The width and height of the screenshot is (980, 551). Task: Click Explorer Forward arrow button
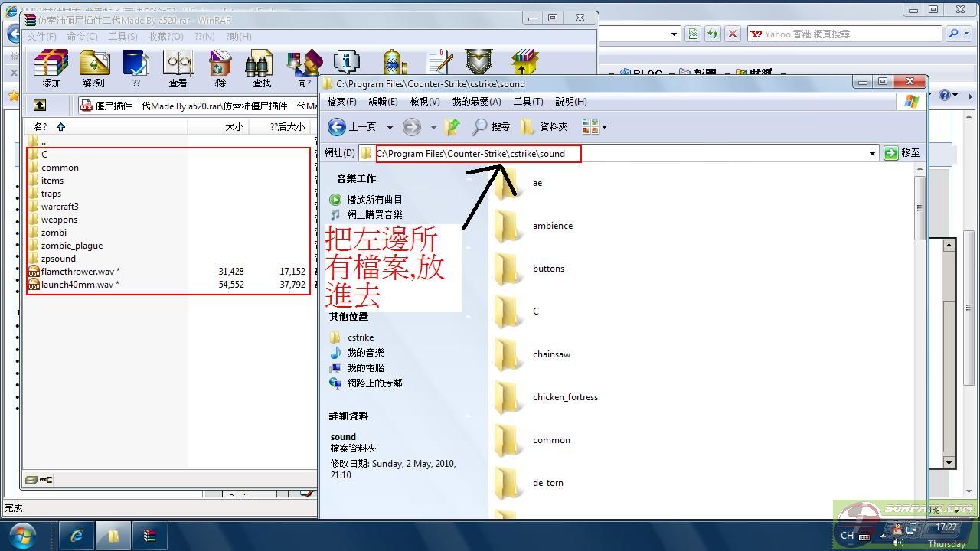pyautogui.click(x=412, y=126)
